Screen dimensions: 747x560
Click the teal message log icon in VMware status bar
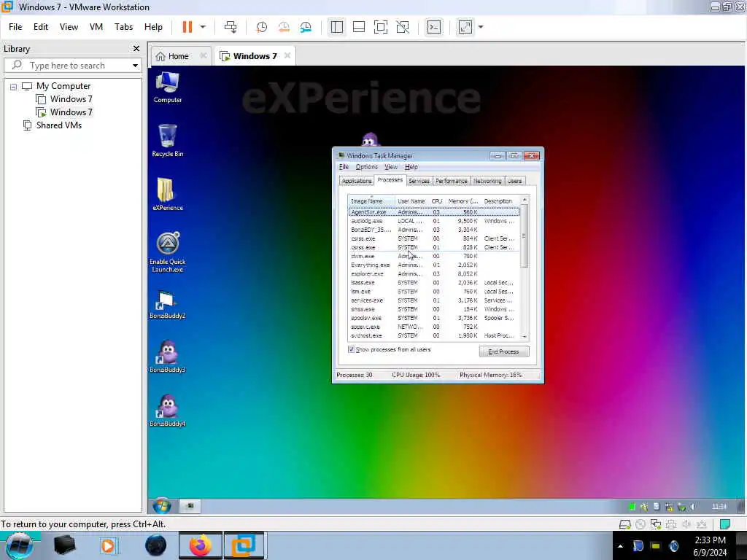(725, 524)
